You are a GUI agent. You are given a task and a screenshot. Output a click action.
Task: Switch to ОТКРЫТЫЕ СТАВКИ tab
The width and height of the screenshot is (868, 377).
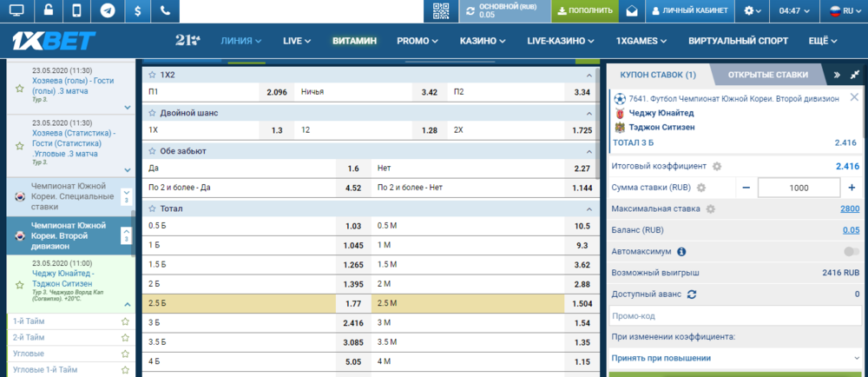click(768, 75)
